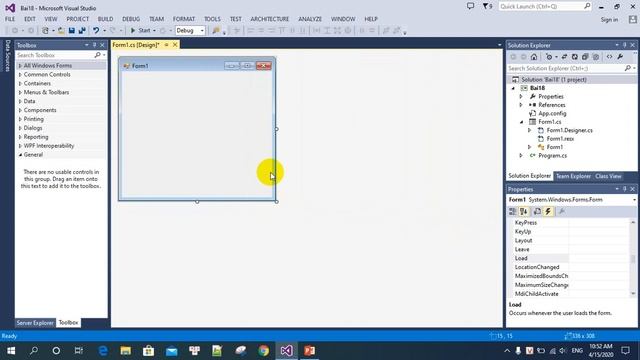This screenshot has width=640, height=360.
Task: Open the FILE menu
Action: [10, 19]
